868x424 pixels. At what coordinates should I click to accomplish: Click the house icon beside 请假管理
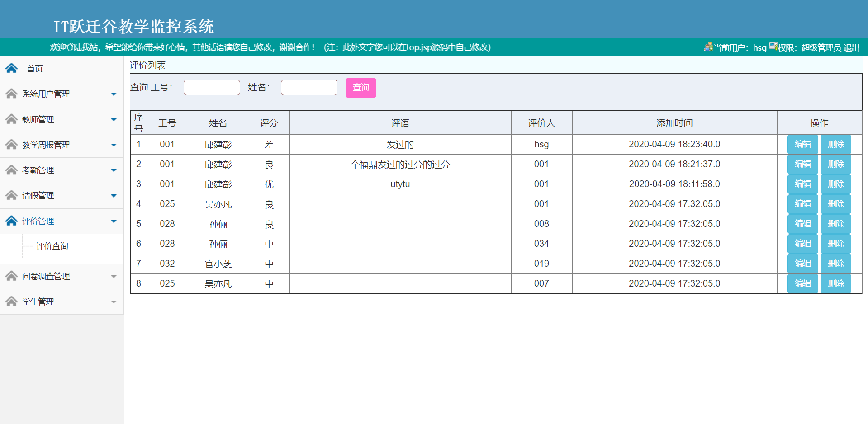point(11,195)
